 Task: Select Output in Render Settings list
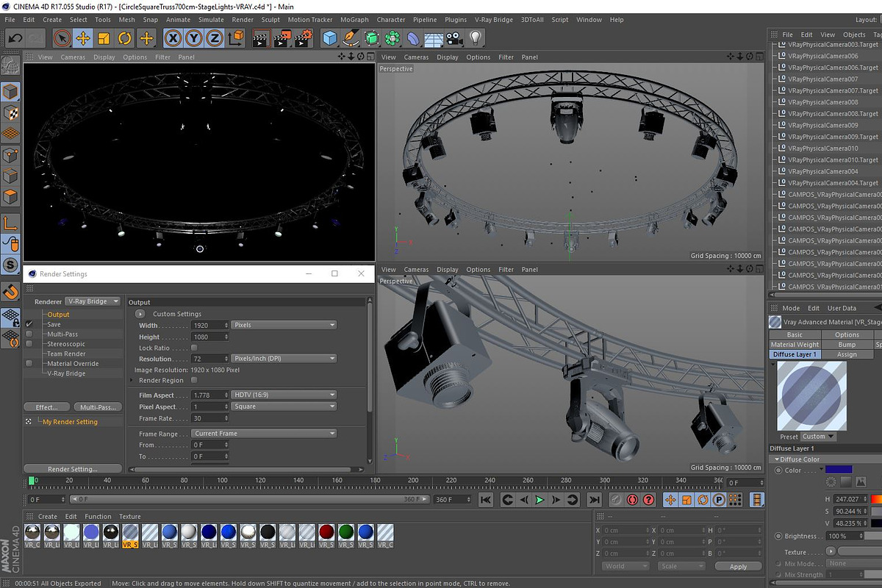(58, 315)
